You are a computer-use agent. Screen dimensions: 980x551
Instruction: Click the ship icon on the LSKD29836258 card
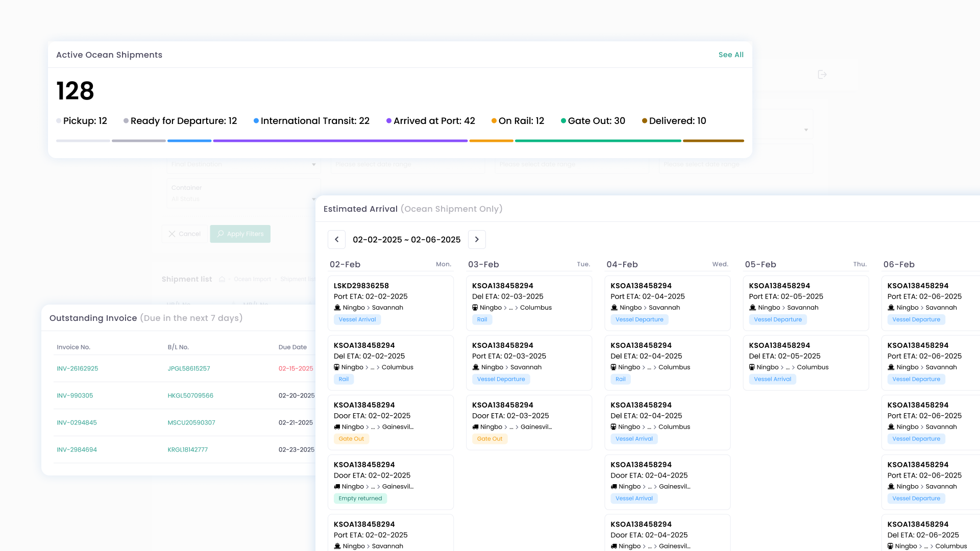pos(337,308)
